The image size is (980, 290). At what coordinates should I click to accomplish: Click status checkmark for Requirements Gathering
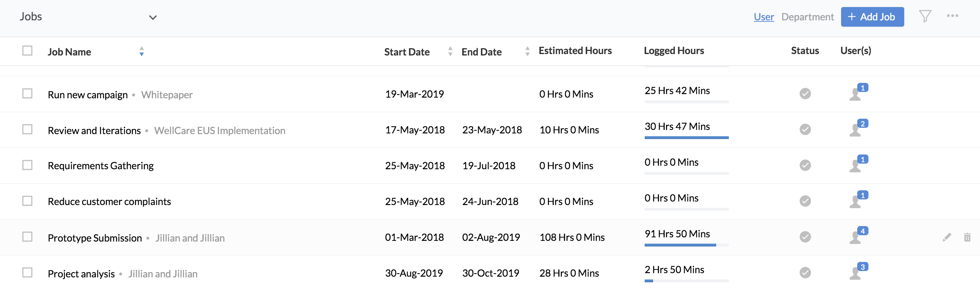(805, 165)
